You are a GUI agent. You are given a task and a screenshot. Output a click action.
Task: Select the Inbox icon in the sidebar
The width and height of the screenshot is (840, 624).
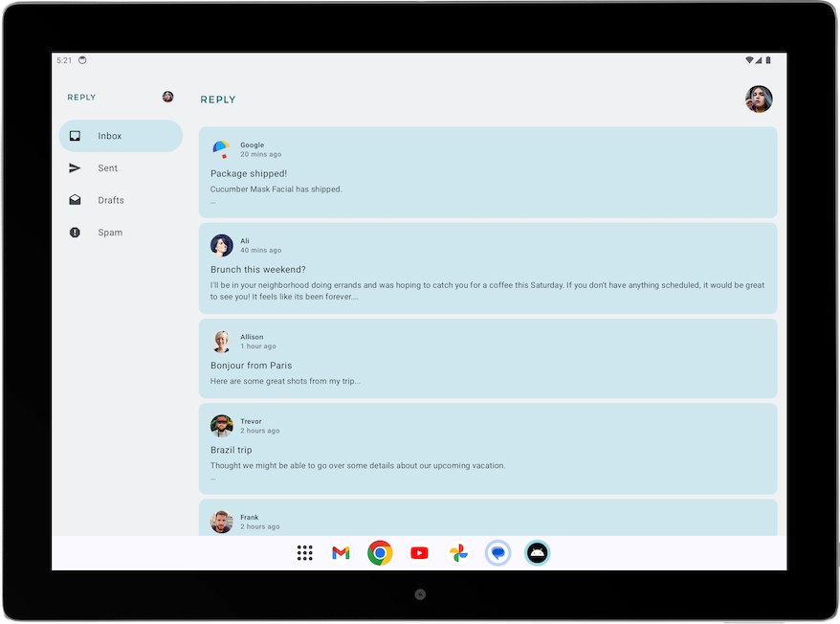[x=74, y=135]
